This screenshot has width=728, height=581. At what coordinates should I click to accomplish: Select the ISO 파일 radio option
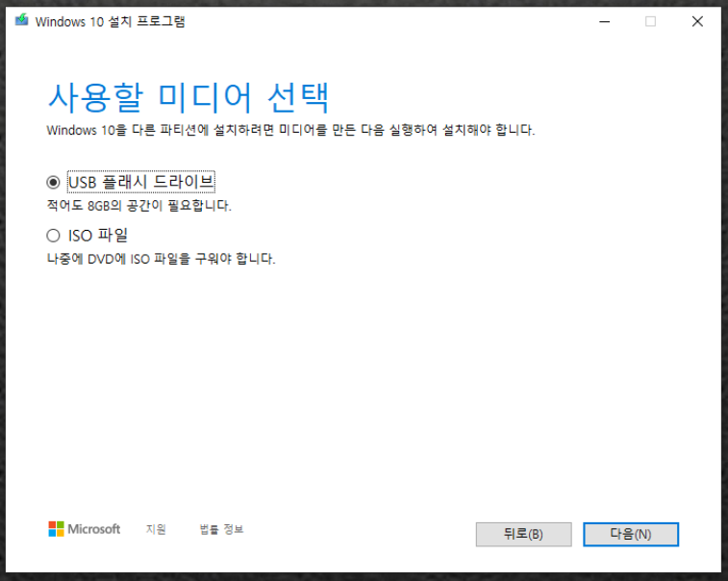[x=53, y=236]
